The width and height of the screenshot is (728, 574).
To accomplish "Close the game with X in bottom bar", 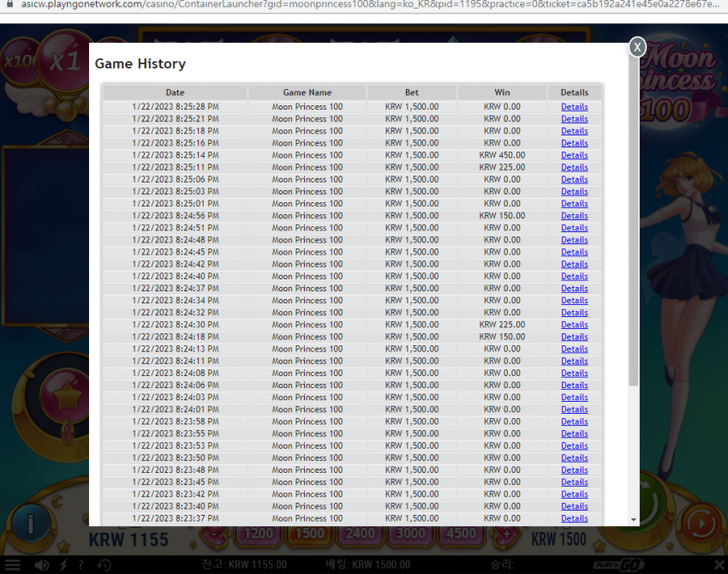I will pyautogui.click(x=719, y=565).
